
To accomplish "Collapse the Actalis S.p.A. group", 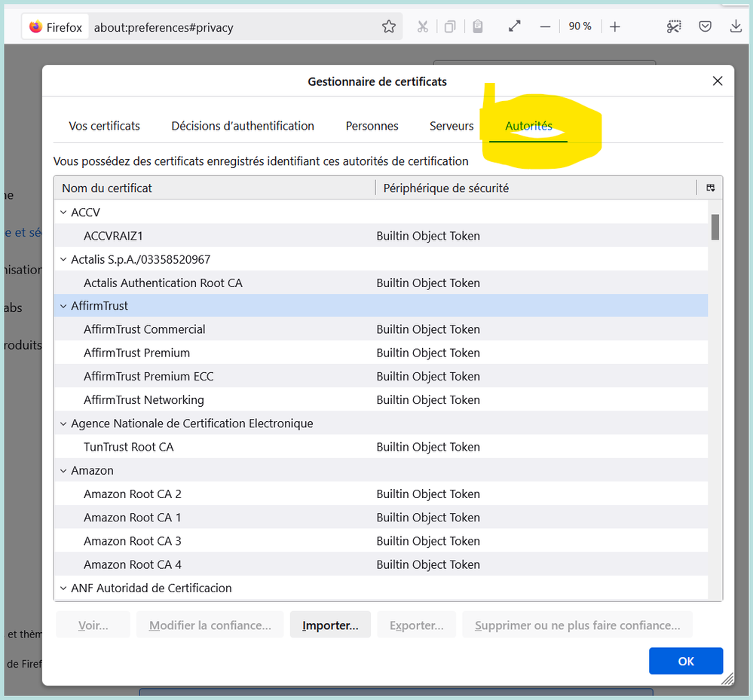I will point(63,259).
